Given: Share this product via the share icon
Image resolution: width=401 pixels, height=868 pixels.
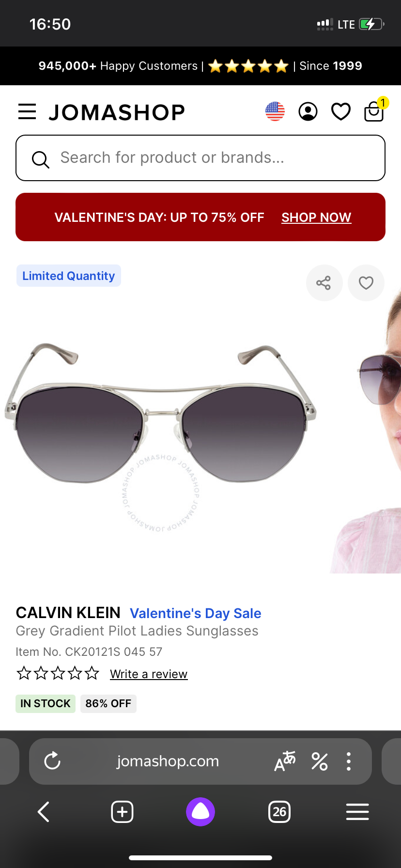Looking at the screenshot, I should point(324,283).
